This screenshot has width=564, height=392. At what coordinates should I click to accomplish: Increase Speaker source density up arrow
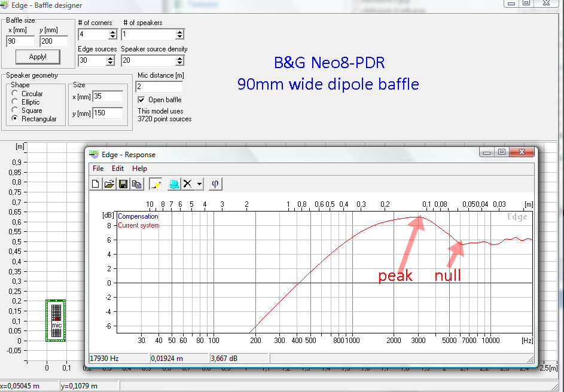(x=179, y=58)
